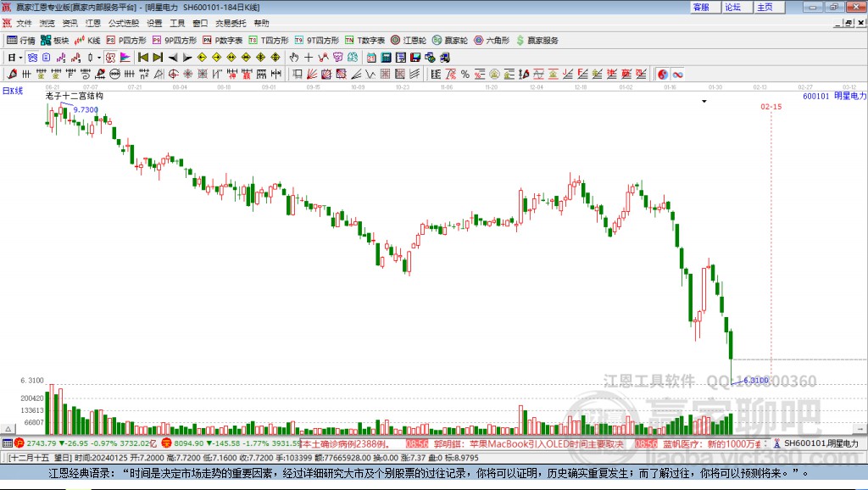Jump to last bar icon
This screenshot has width=868, height=490.
(x=158, y=58)
